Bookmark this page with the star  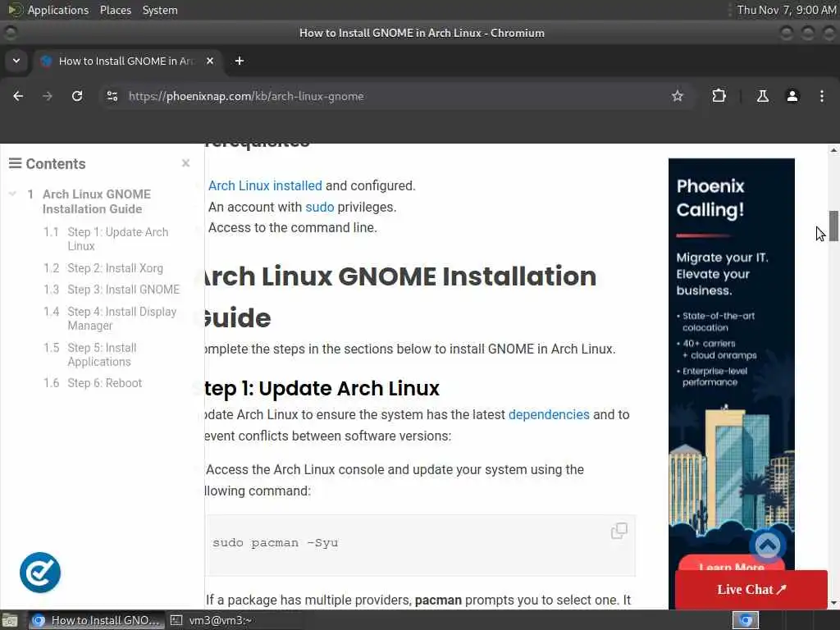[x=677, y=96]
